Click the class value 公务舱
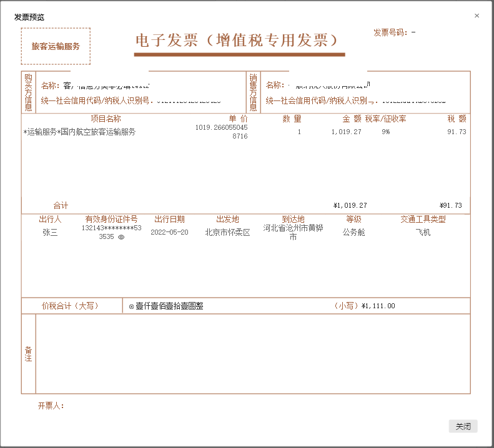 tap(353, 232)
